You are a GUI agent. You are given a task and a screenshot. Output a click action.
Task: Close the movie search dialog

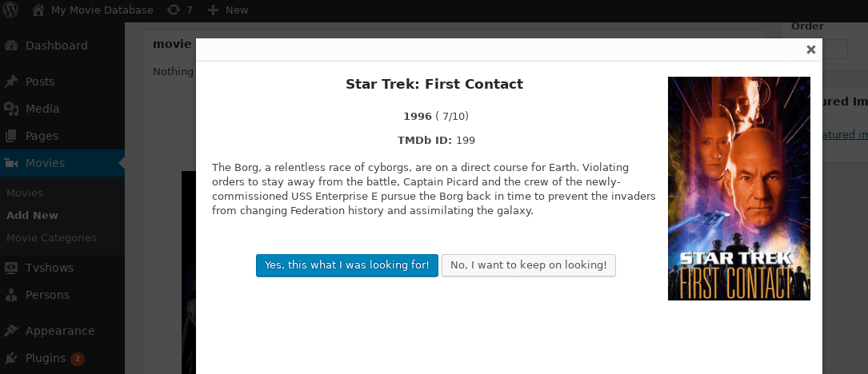click(x=810, y=50)
